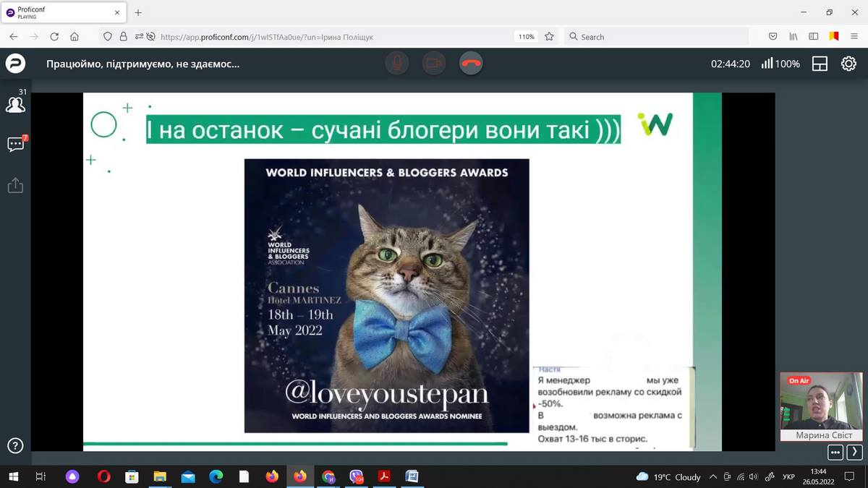Image resolution: width=868 pixels, height=488 pixels.
Task: Open the help question mark icon
Action: pyautogui.click(x=15, y=445)
